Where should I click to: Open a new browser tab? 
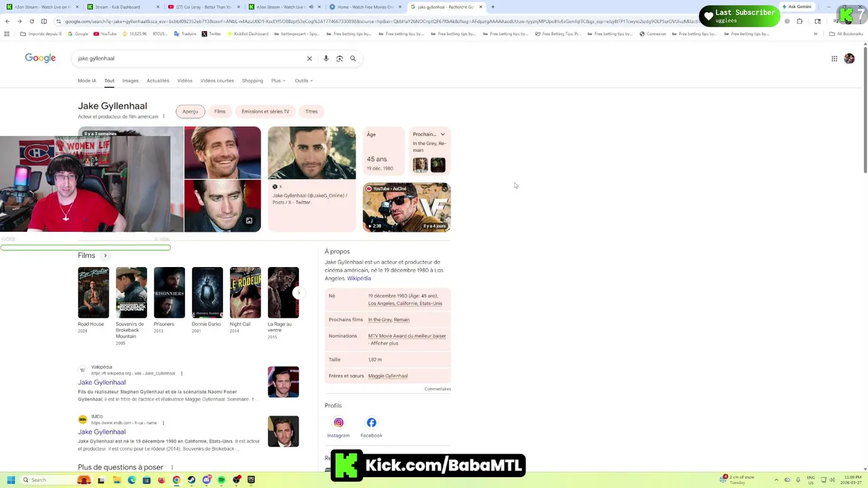(493, 7)
